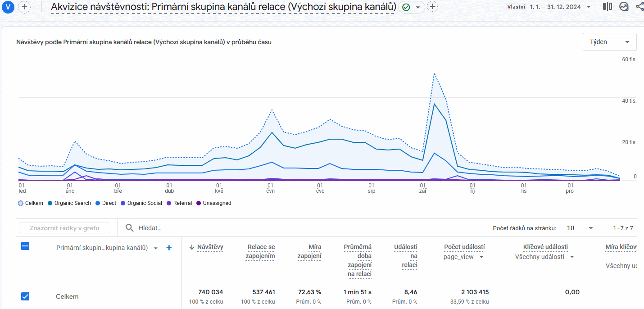Click the plus icon beside report title
Image resolution: width=644 pixels, height=309 pixels.
[432, 7]
